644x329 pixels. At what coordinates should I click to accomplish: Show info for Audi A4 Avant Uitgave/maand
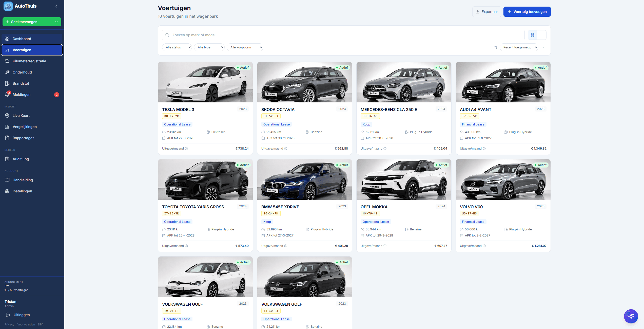(484, 149)
